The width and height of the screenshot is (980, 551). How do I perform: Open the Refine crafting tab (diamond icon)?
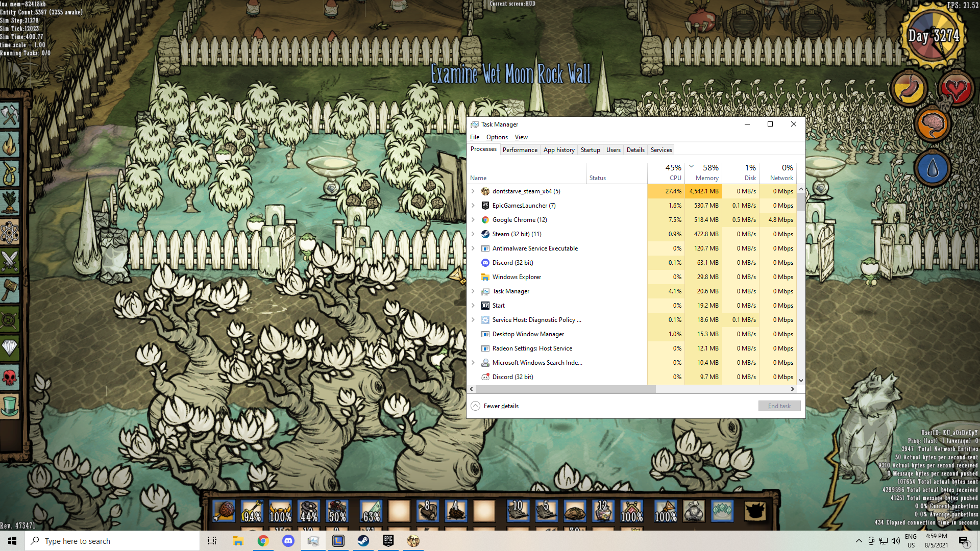coord(10,348)
